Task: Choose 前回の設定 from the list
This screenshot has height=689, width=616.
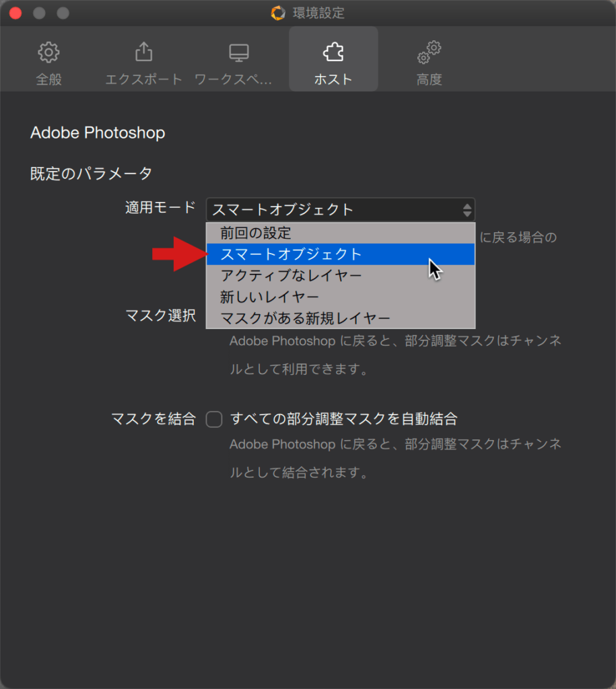Action: coord(341,233)
